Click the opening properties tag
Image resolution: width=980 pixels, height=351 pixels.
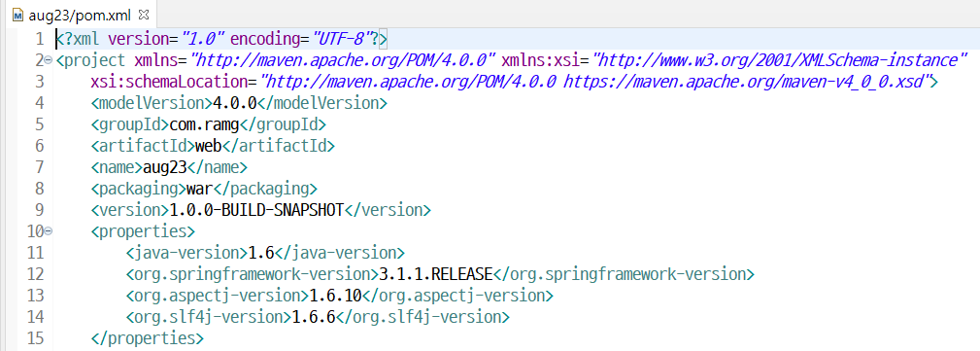143,231
